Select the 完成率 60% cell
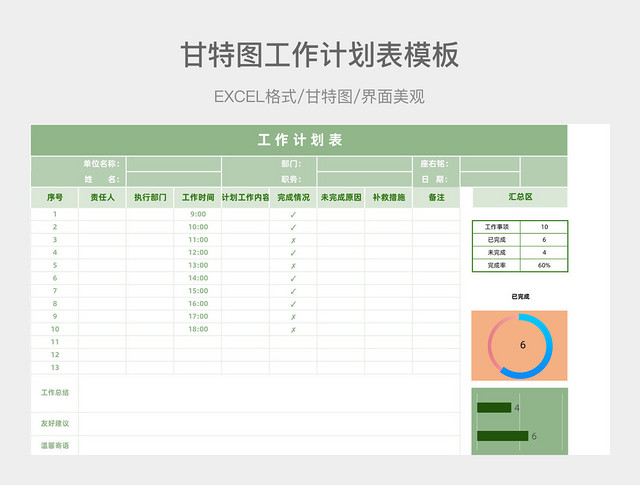The height and width of the screenshot is (485, 640). 544,265
